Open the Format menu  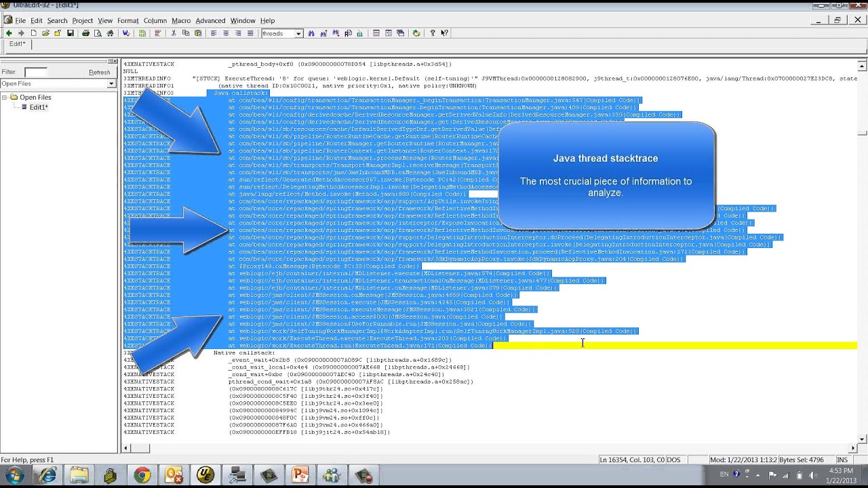[x=127, y=20]
